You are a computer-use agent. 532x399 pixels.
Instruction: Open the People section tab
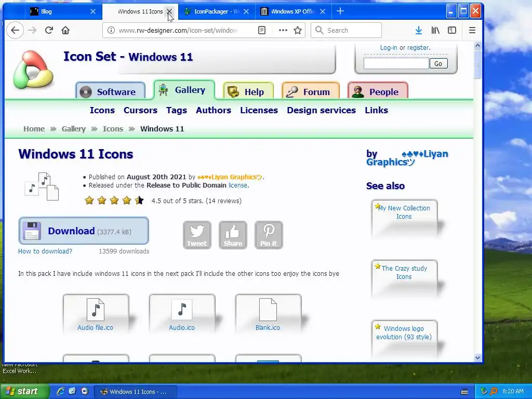378,91
